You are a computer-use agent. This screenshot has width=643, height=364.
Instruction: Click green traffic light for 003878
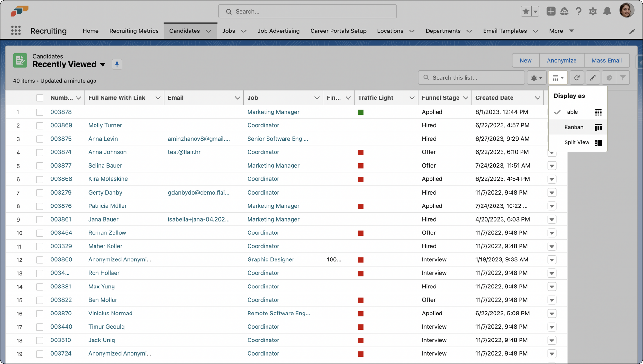pyautogui.click(x=361, y=112)
